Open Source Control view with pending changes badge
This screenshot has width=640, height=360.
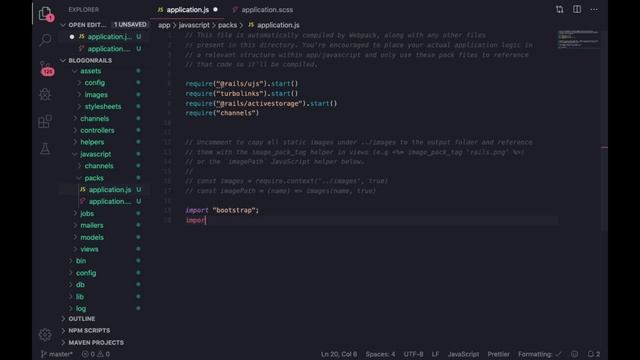point(46,68)
